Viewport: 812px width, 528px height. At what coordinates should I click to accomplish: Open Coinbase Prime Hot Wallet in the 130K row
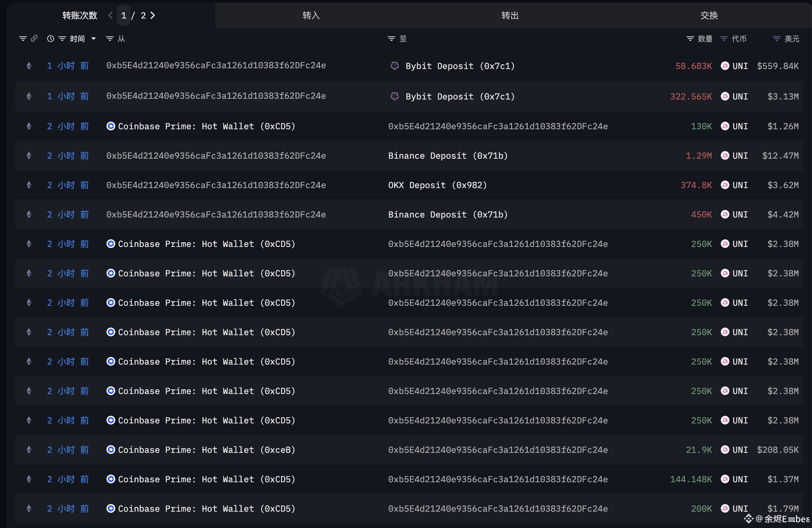pyautogui.click(x=206, y=126)
